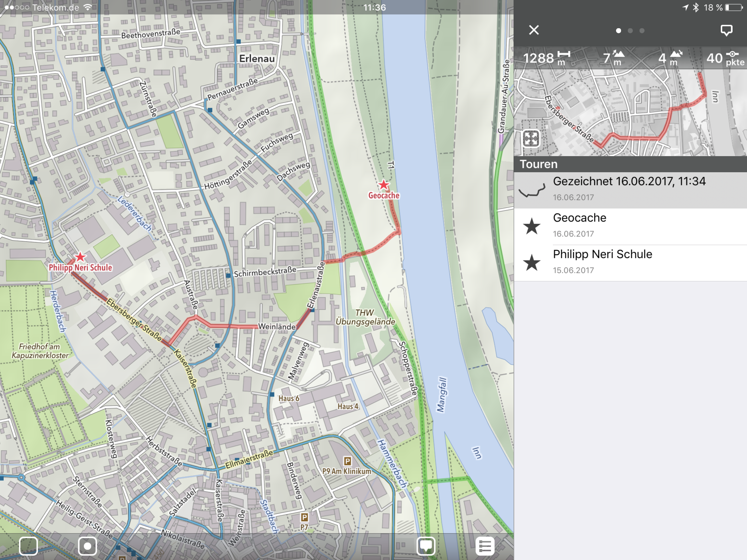The width and height of the screenshot is (747, 560).
Task: Open the map bottom speech bubble button
Action: [426, 546]
